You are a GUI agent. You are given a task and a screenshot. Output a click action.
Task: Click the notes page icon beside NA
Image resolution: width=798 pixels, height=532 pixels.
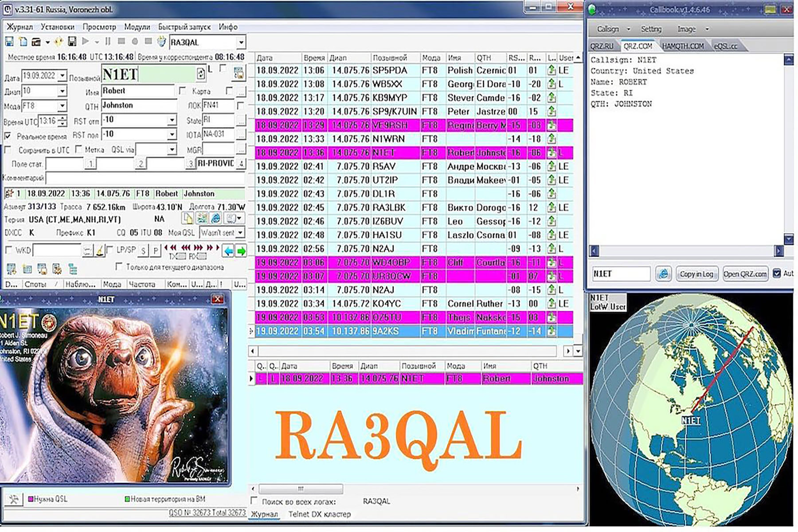click(188, 219)
